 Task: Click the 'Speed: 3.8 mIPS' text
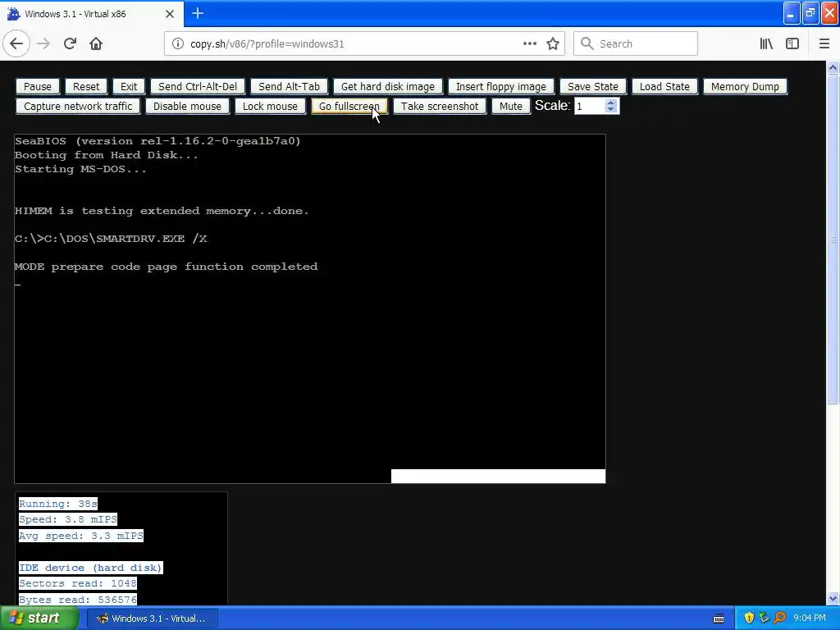[68, 519]
